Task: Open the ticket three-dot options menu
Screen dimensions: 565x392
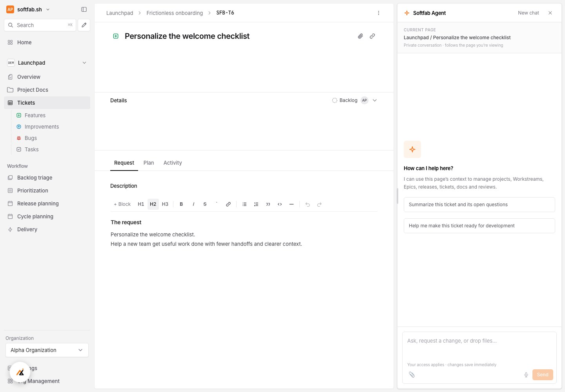Action: pyautogui.click(x=379, y=13)
